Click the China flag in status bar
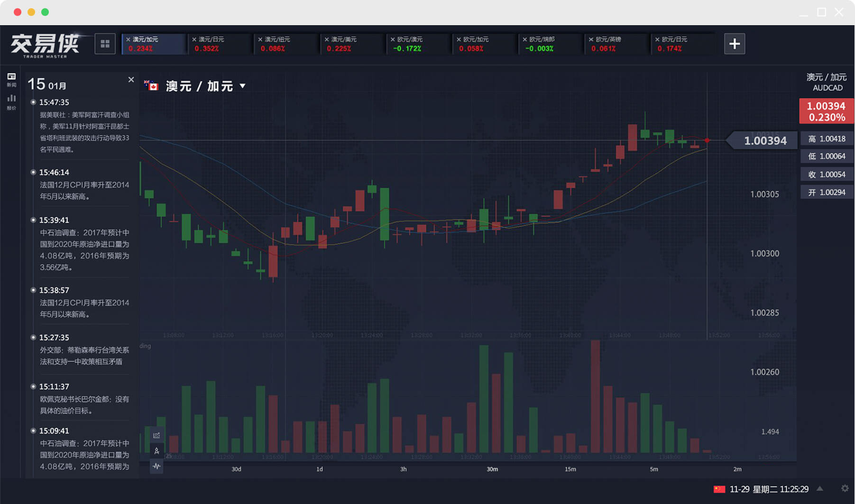Image resolution: width=855 pixels, height=504 pixels. coord(719,489)
